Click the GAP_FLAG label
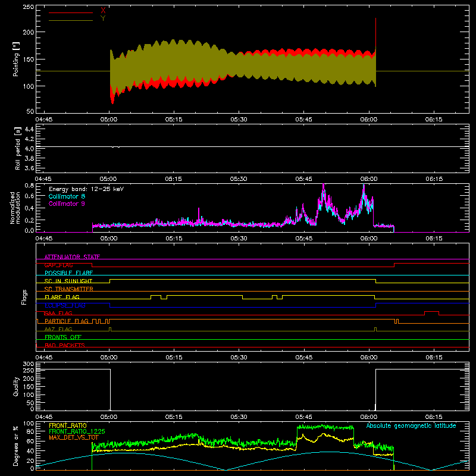This screenshot has width=476, height=476. (58, 265)
